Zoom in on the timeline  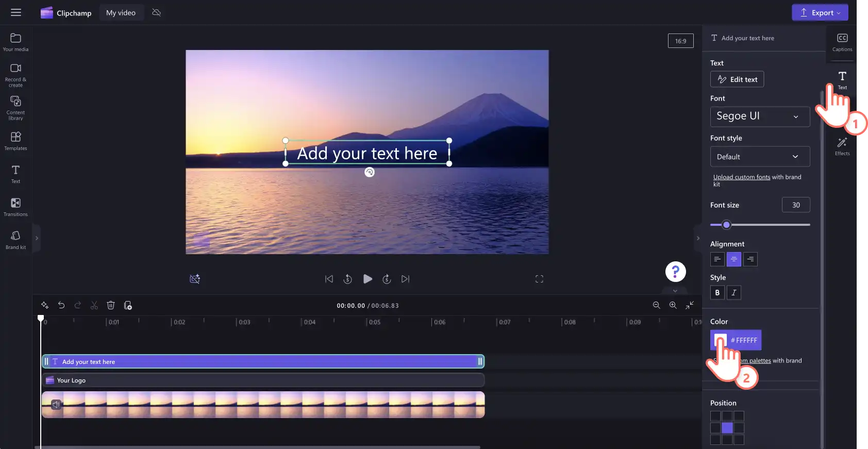pyautogui.click(x=673, y=305)
